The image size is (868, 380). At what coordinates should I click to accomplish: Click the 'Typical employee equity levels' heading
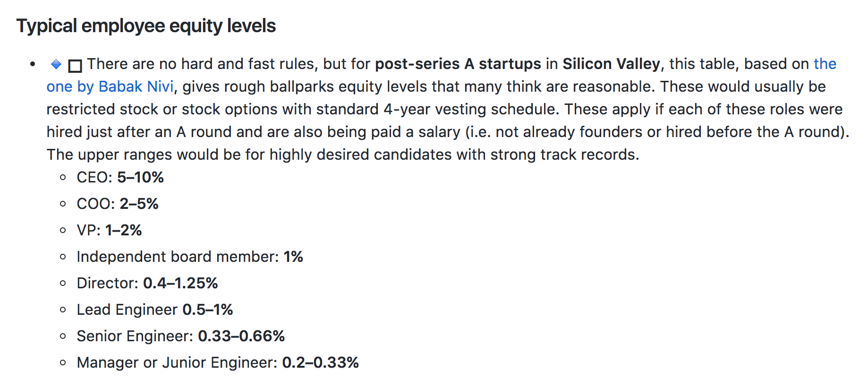pos(146,26)
